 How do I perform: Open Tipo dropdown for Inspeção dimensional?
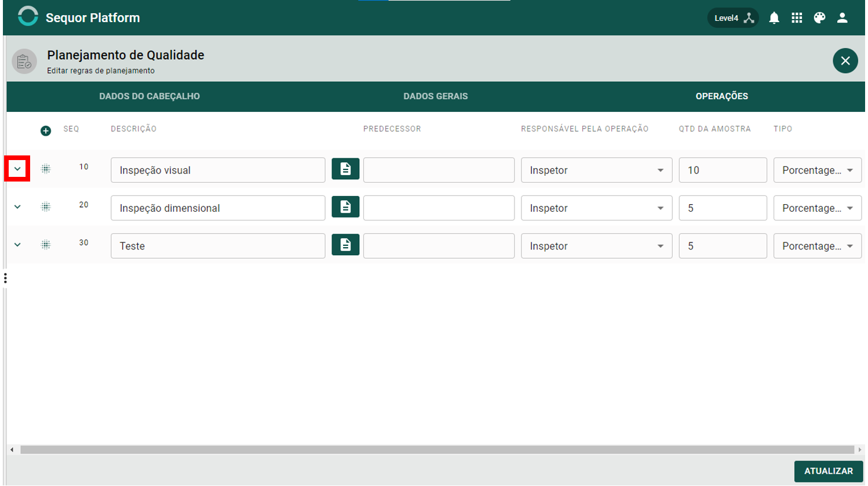(817, 208)
